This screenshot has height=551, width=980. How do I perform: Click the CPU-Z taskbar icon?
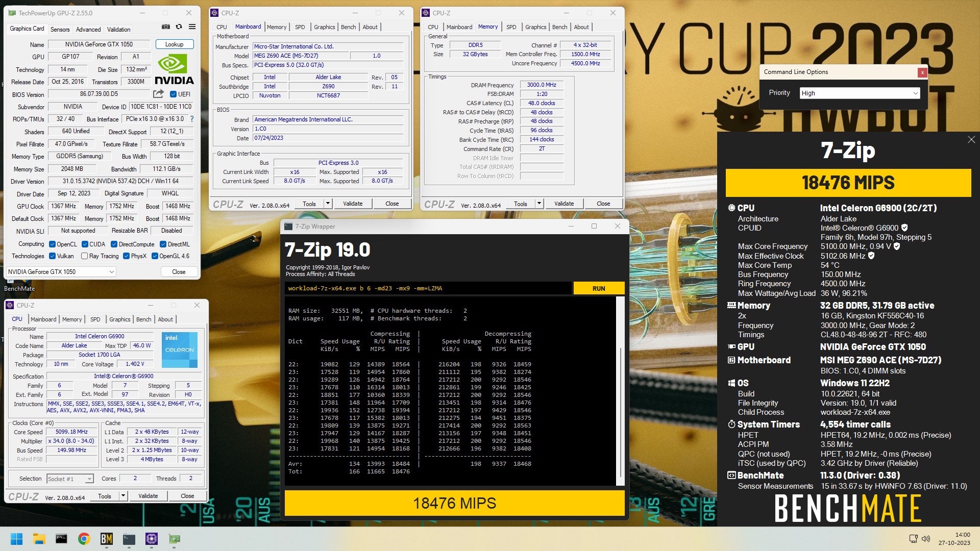click(151, 539)
